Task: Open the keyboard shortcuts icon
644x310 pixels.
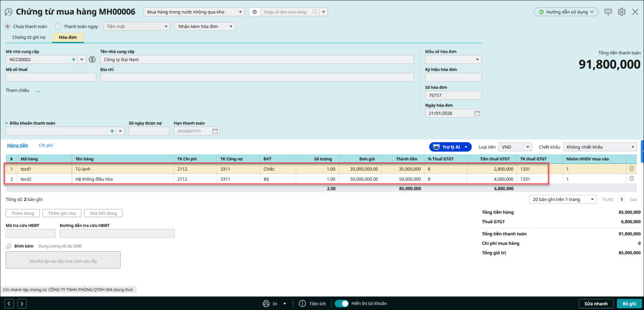Action: click(x=608, y=12)
